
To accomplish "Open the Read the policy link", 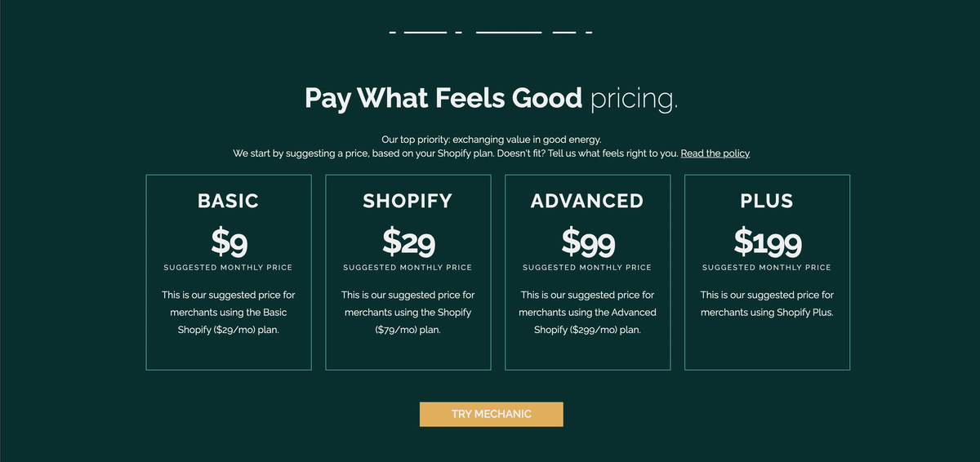I will point(715,153).
